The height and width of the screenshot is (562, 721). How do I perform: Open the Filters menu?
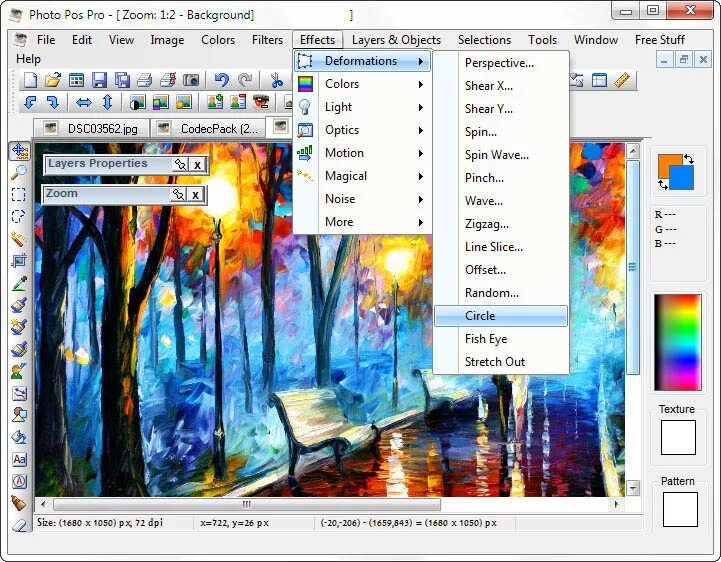click(x=267, y=40)
